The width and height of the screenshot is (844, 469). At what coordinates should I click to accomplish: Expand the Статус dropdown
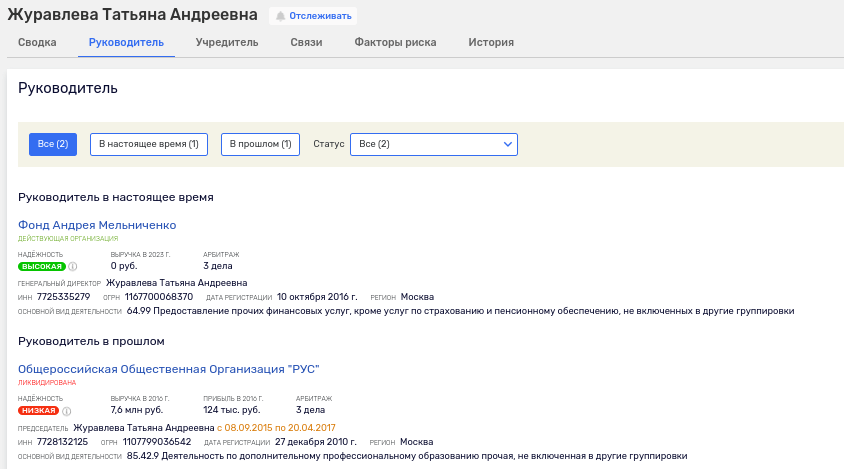(433, 144)
